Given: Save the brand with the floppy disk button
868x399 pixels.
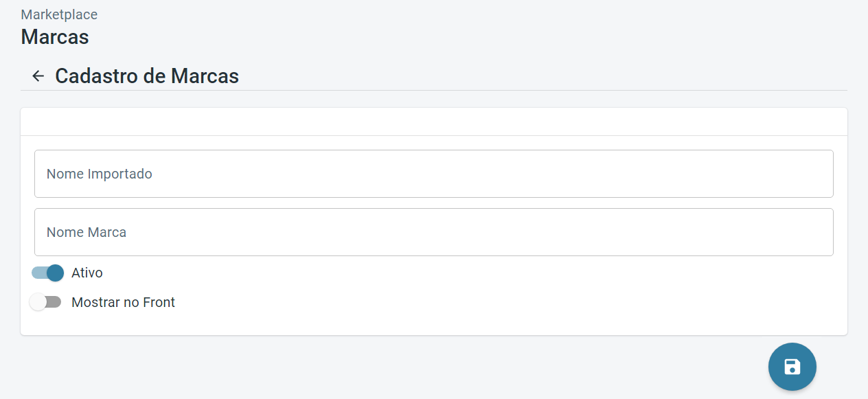Looking at the screenshot, I should pyautogui.click(x=792, y=367).
